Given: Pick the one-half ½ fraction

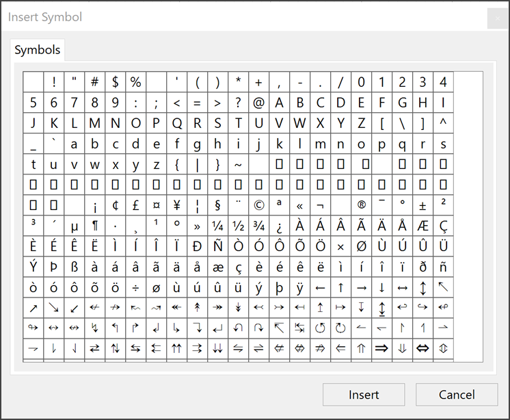Looking at the screenshot, I should [x=238, y=226].
